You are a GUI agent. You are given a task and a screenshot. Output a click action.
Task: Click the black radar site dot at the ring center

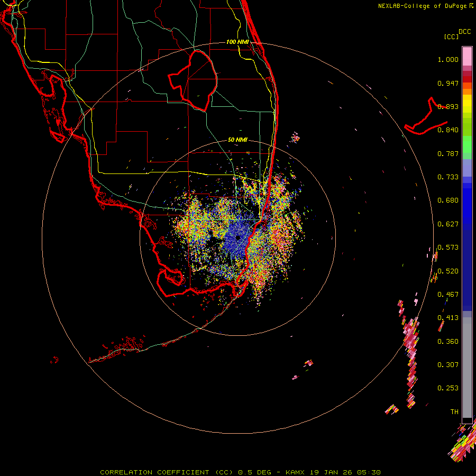[238, 237]
